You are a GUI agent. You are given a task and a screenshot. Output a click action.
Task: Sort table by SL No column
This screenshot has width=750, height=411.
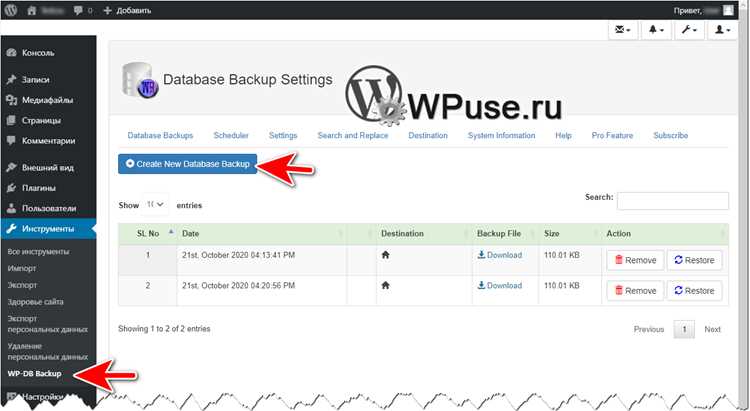[148, 233]
